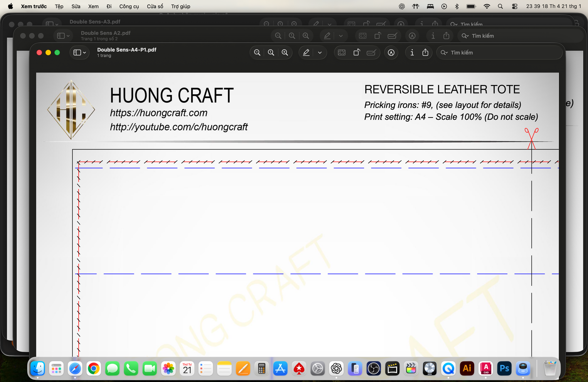Open AutoCAD from the Dock
588x382 pixels.
[x=486, y=368]
